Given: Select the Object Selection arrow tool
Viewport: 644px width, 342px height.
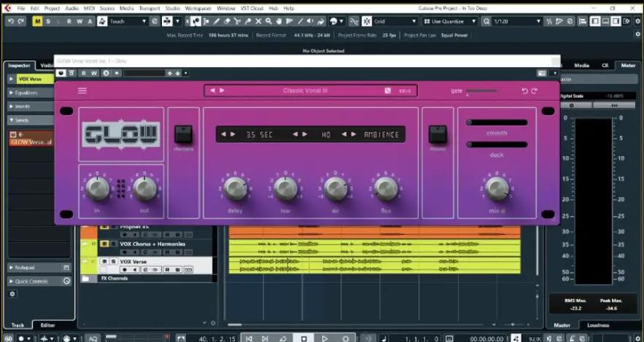Looking at the screenshot, I should point(195,21).
